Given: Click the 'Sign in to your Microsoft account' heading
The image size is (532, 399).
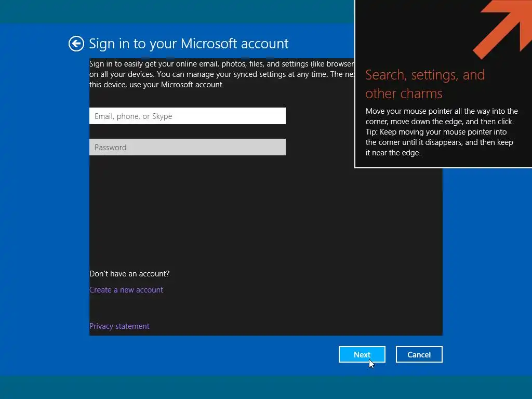Looking at the screenshot, I should (189, 44).
